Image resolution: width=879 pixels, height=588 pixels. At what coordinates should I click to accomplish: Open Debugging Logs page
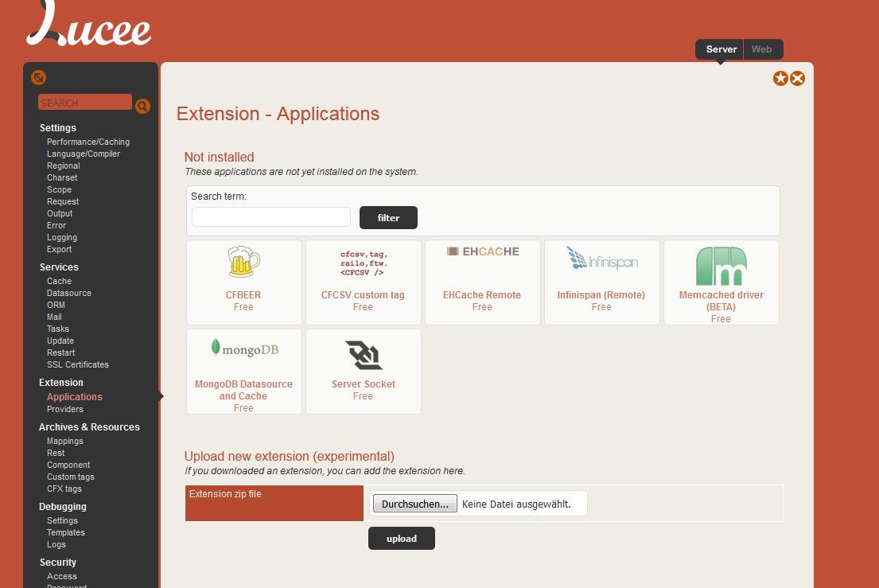click(56, 545)
